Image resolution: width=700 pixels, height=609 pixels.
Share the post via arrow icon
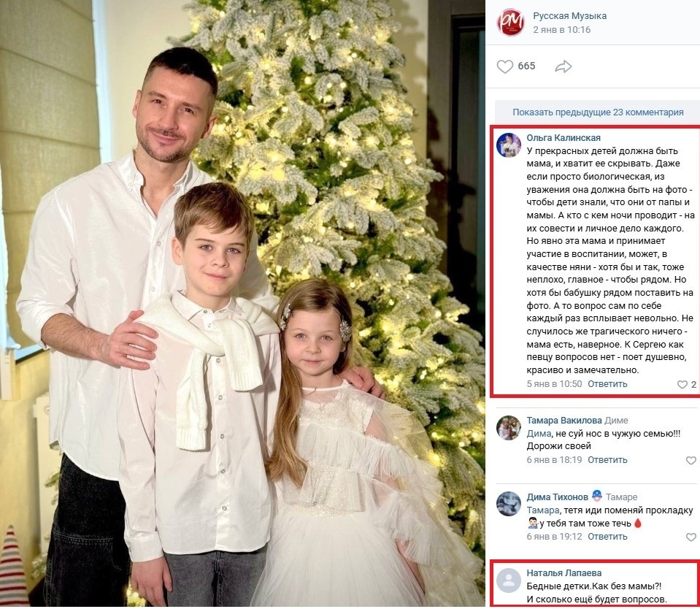click(564, 66)
